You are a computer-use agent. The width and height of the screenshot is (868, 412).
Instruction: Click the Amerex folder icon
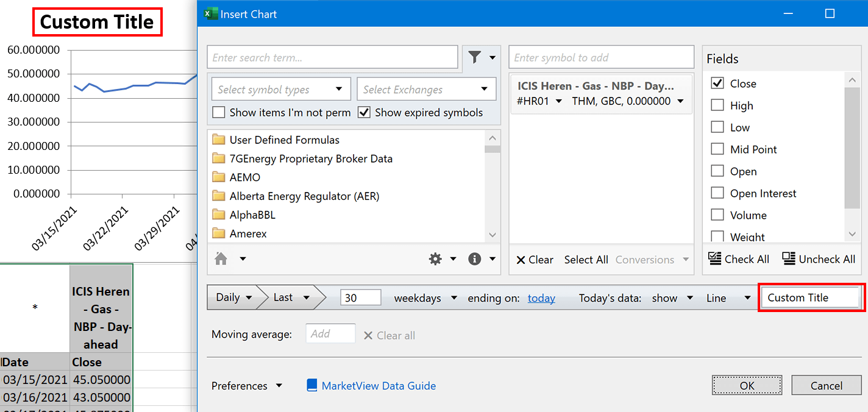219,233
